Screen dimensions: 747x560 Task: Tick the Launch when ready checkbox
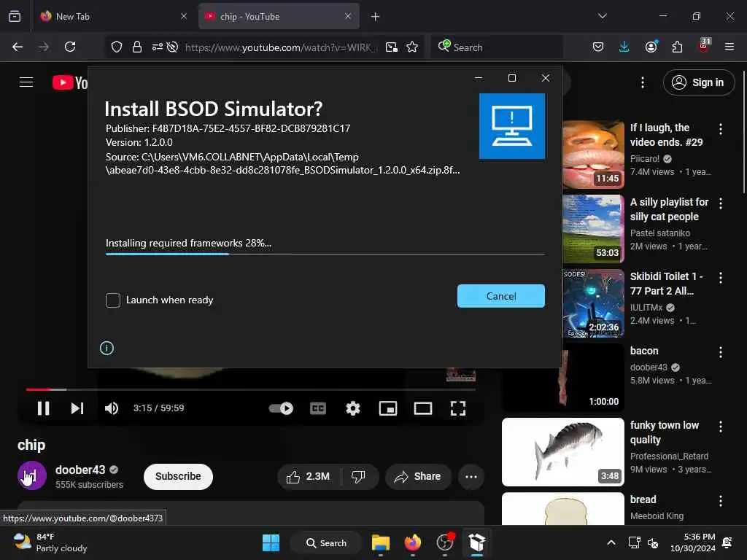pos(113,300)
